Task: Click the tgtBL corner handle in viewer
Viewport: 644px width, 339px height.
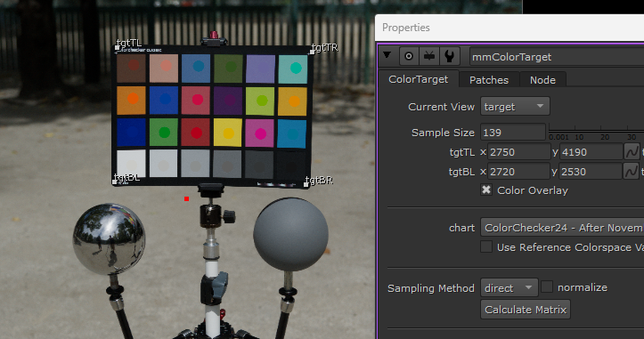Action: click(115, 182)
